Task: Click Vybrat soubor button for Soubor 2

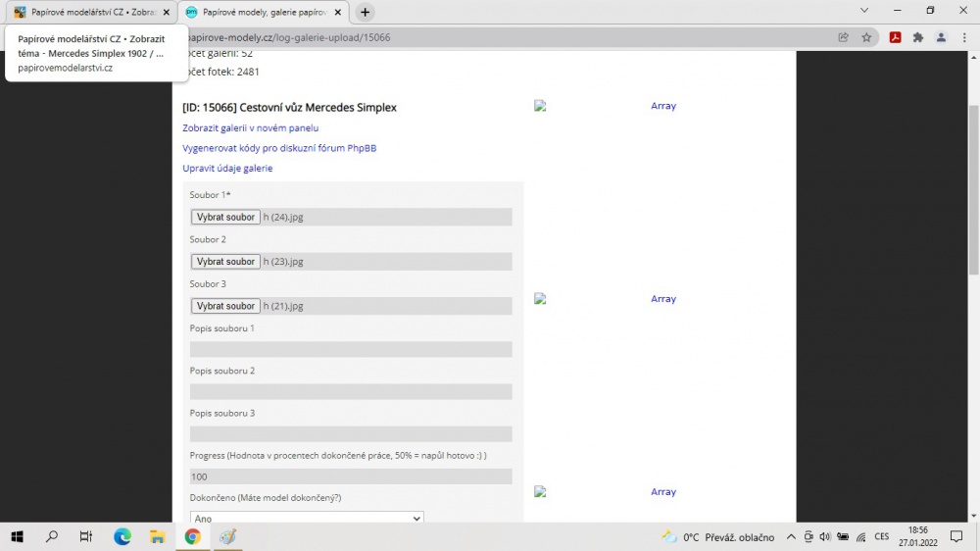Action: (225, 262)
